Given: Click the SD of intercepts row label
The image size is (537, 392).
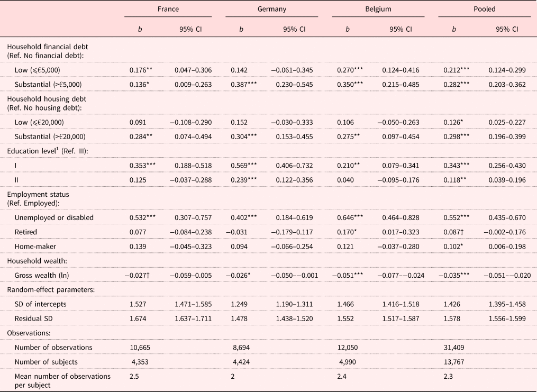Looking at the screenshot, I should pos(40,305).
